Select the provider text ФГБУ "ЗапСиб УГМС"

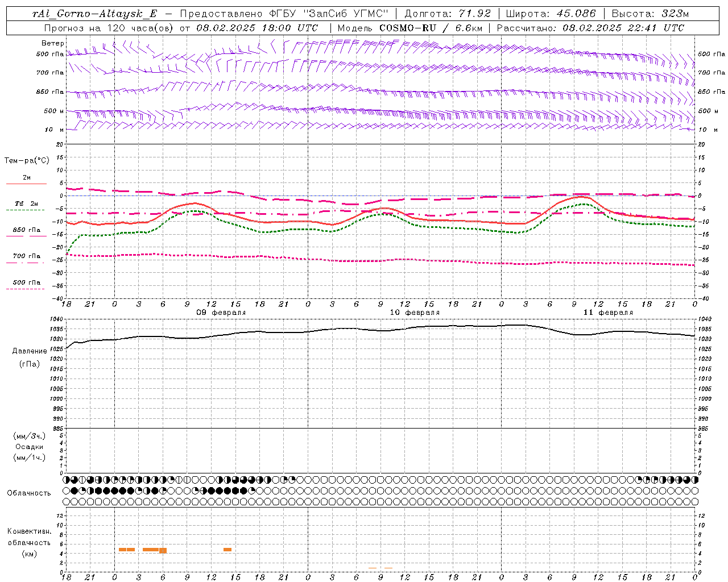pos(328,14)
